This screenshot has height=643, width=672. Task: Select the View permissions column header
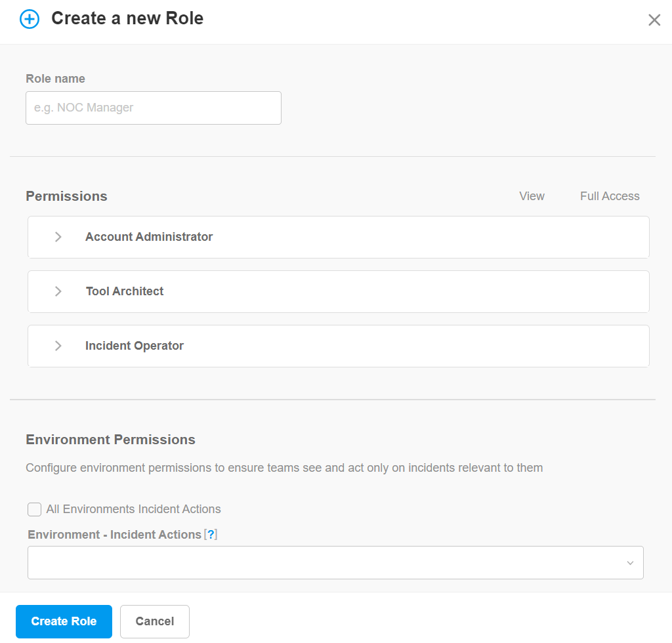pos(532,196)
